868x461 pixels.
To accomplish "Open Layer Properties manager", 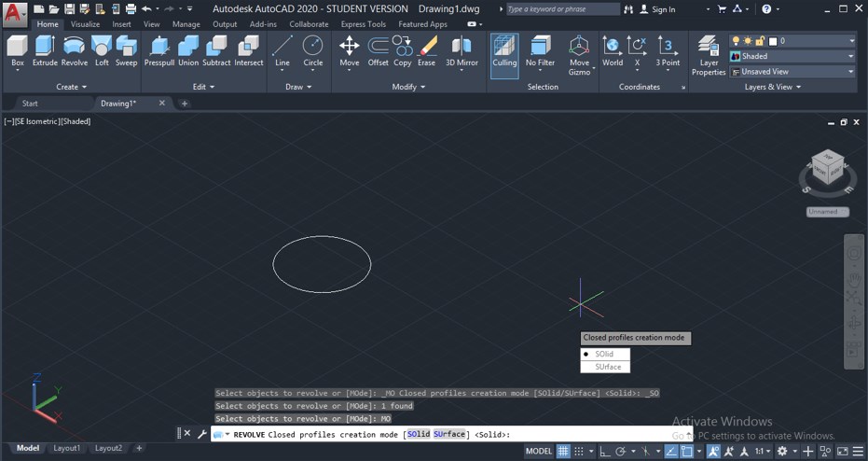I will tap(709, 53).
